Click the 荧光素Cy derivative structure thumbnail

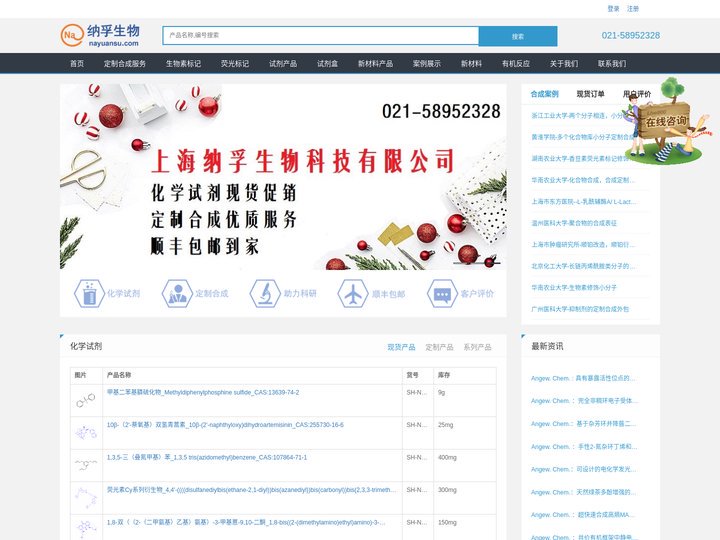pyautogui.click(x=86, y=498)
